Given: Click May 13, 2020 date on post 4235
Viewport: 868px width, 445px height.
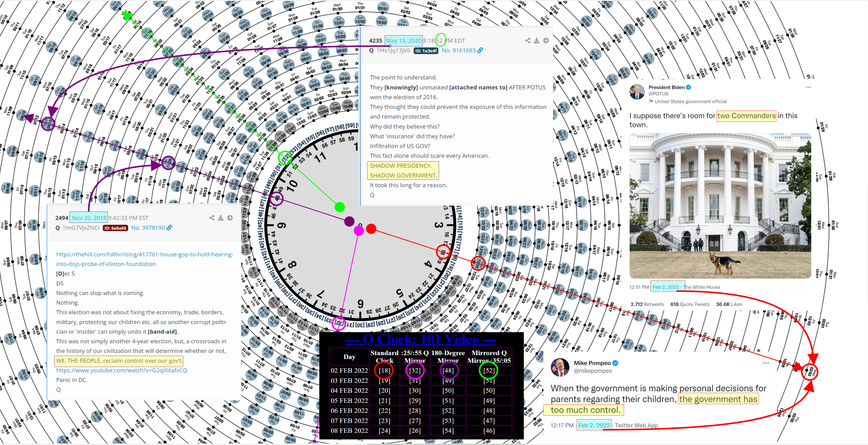Looking at the screenshot, I should pyautogui.click(x=403, y=41).
